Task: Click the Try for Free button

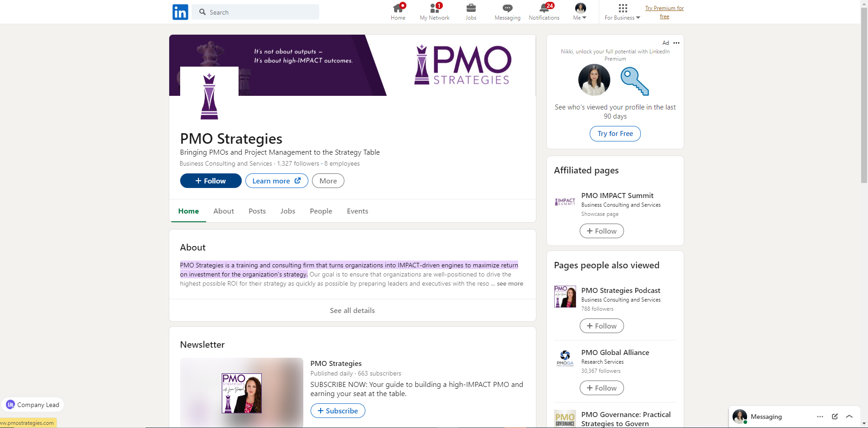Action: tap(615, 134)
